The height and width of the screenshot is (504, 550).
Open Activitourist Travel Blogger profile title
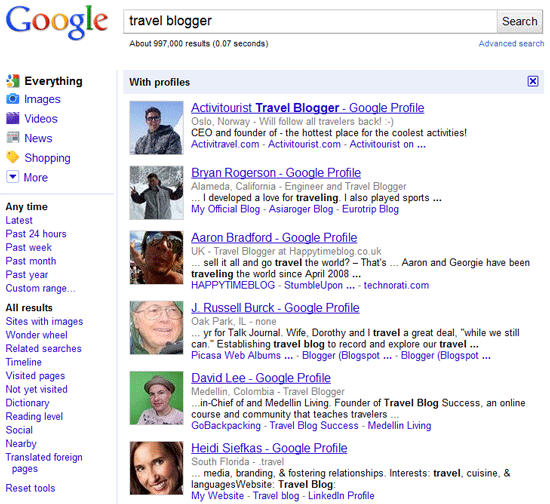tap(308, 108)
